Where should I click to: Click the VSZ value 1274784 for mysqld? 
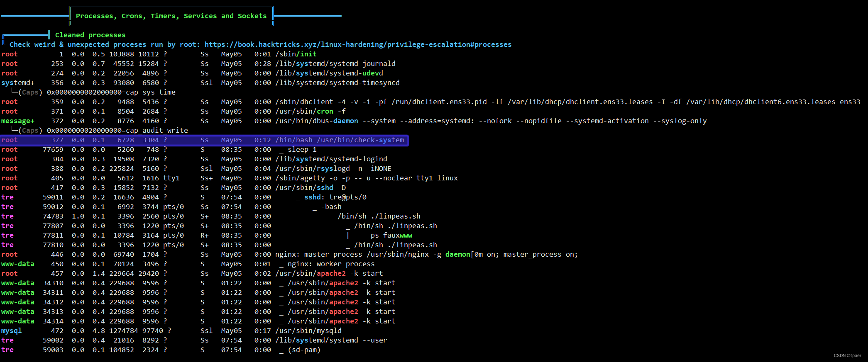tap(123, 330)
